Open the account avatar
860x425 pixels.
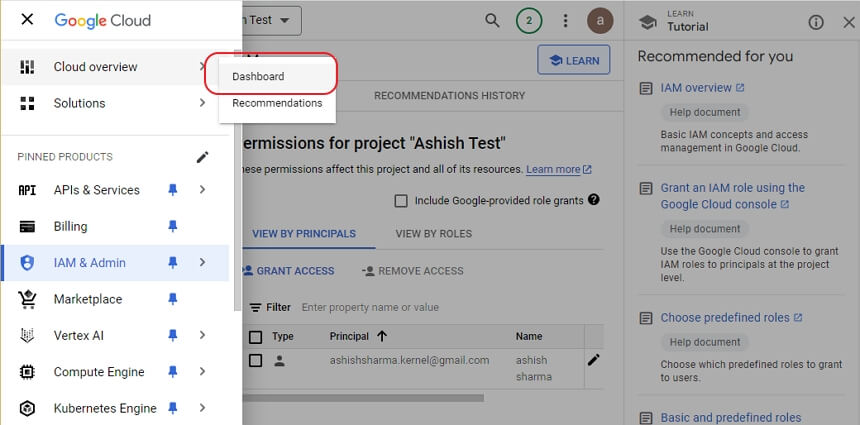[x=600, y=21]
